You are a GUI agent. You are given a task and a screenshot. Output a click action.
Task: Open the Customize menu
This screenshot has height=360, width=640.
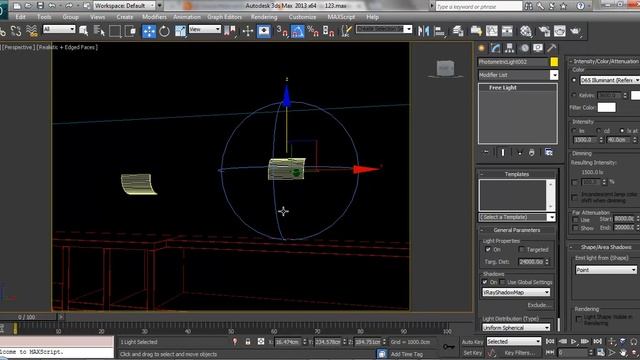302,17
